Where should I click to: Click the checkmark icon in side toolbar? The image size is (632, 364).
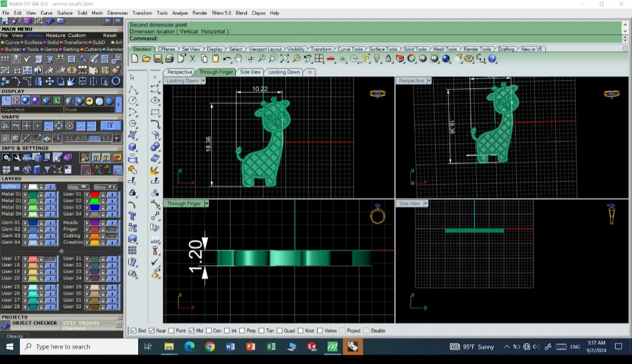tap(155, 262)
